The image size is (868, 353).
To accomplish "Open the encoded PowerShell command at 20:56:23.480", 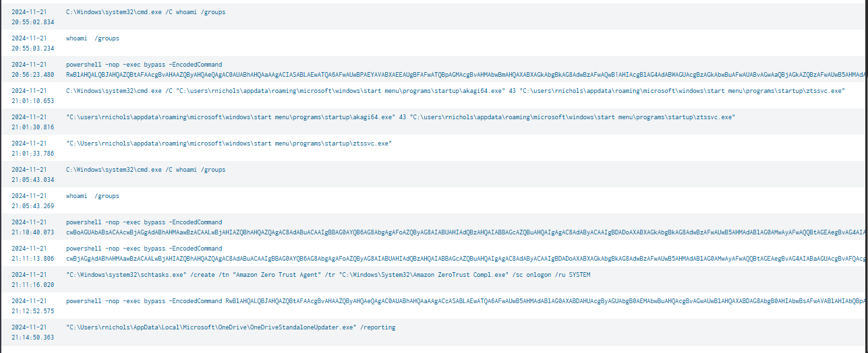I will [x=144, y=65].
